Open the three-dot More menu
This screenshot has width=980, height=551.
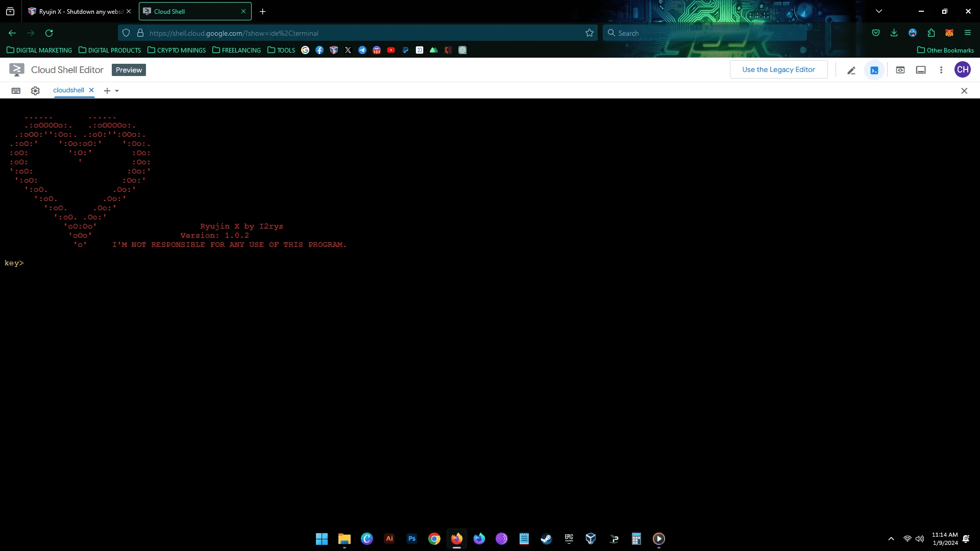pos(941,70)
